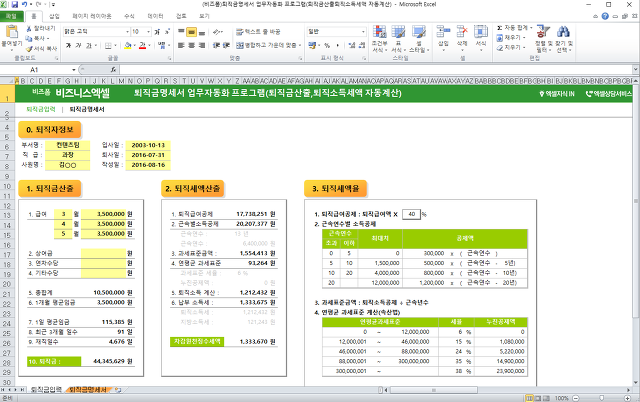
Task: Increase font size
Action: coord(157,31)
